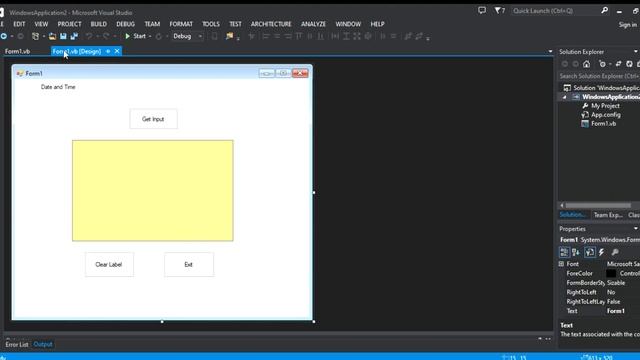This screenshot has width=640, height=360.
Task: Click Solution Explorer Sync with Active Document icon
Action: coord(618,64)
